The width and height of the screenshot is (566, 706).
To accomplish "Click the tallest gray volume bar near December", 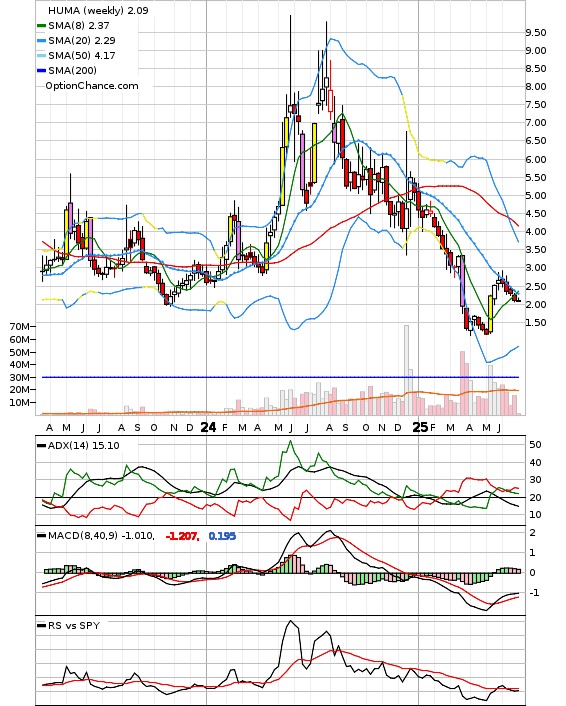I will point(406,370).
